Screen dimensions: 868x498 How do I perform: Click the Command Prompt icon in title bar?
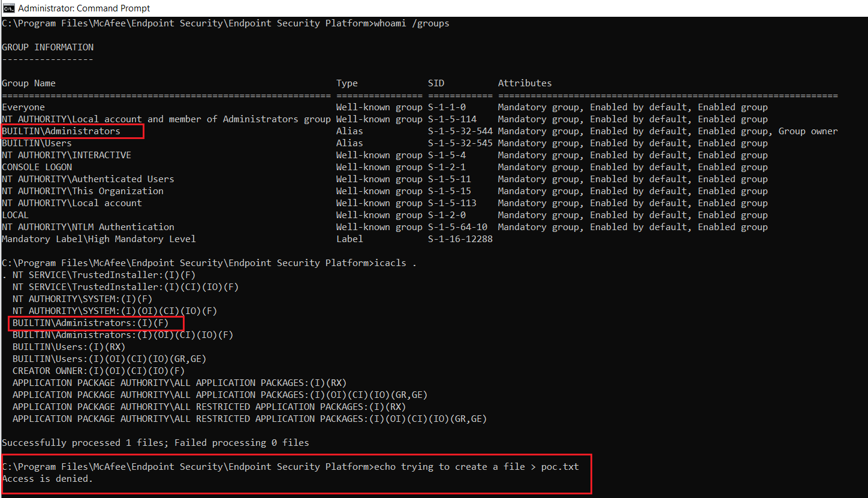(8, 8)
